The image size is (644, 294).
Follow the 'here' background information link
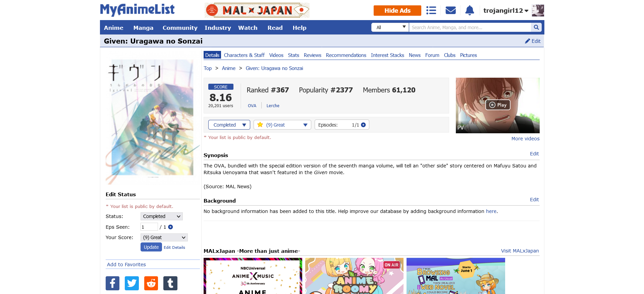[x=491, y=211]
